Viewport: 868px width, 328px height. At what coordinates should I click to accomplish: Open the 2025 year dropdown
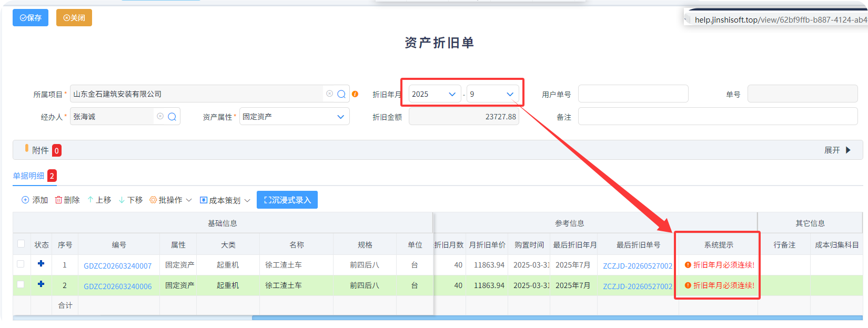(435, 94)
